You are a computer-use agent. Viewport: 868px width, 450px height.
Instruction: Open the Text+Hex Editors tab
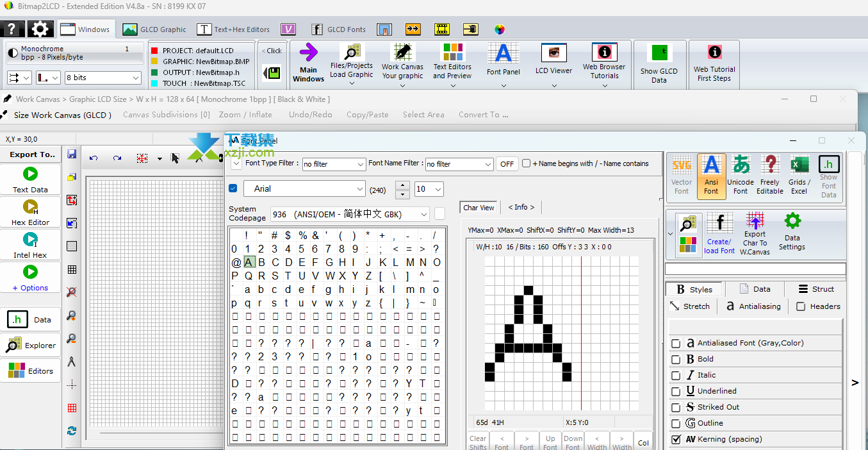(233, 29)
